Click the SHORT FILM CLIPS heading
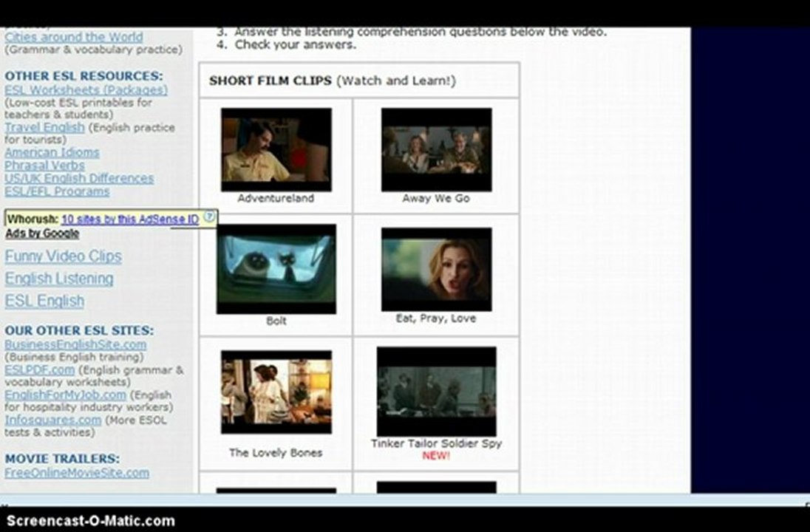Viewport: 810px width, 532px height. coord(270,81)
